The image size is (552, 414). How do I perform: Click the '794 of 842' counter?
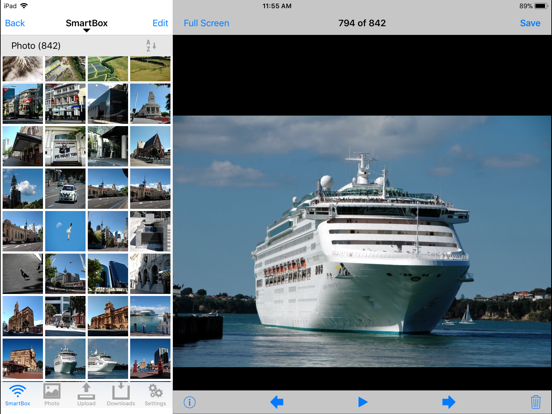pos(362,23)
